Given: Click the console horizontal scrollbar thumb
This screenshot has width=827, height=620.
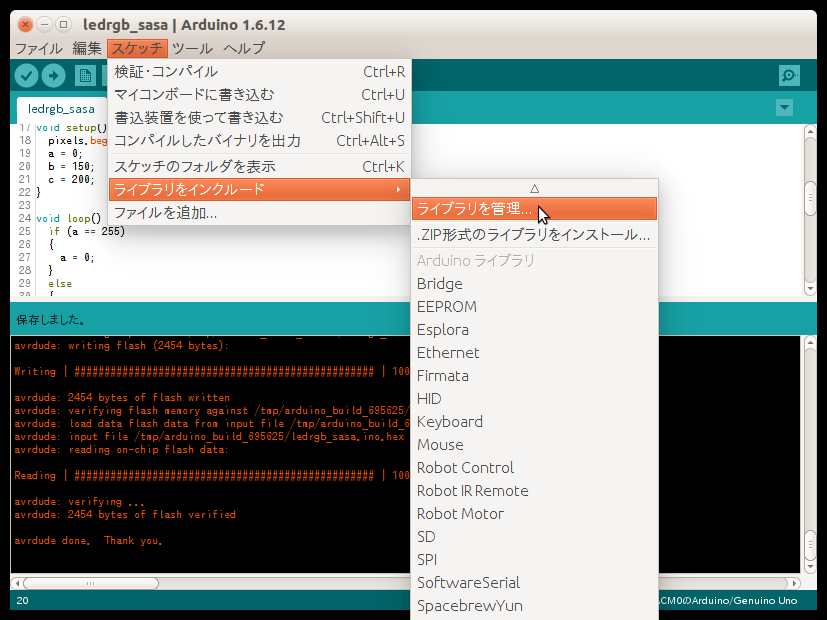Looking at the screenshot, I should [91, 584].
